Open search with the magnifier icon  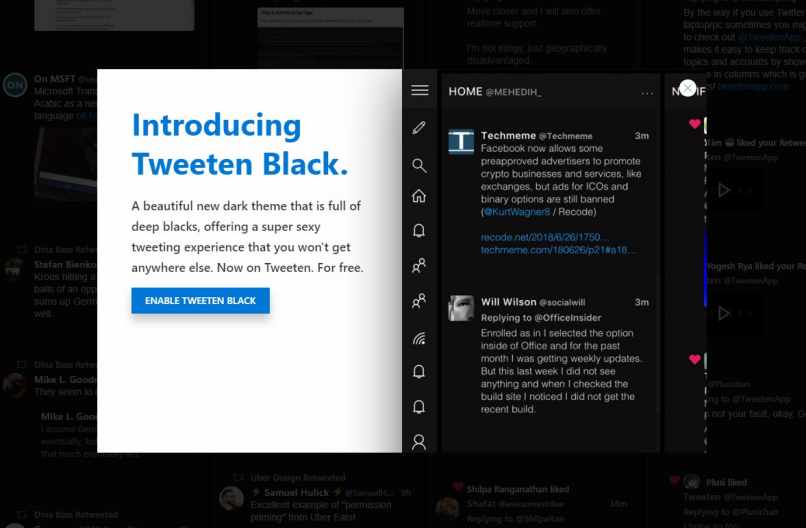pyautogui.click(x=419, y=166)
